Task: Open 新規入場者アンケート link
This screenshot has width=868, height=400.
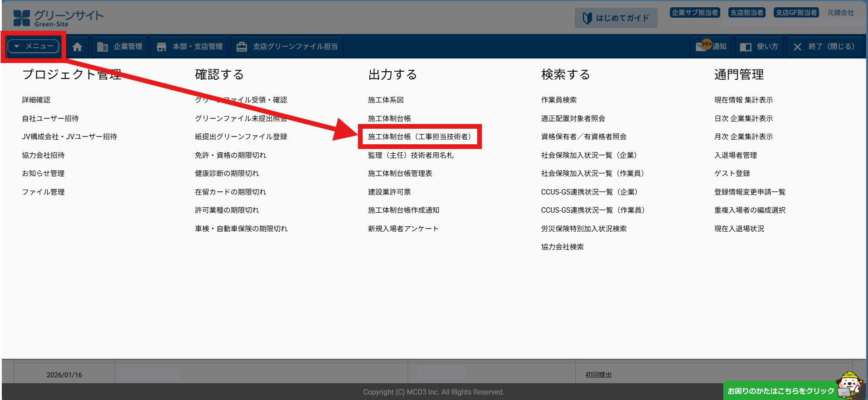Action: (403, 229)
